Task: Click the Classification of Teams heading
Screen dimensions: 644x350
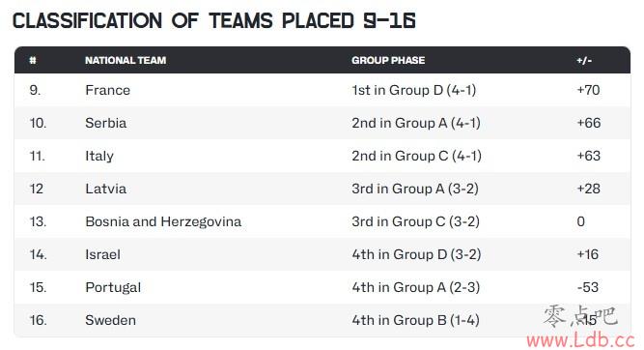Action: (214, 21)
